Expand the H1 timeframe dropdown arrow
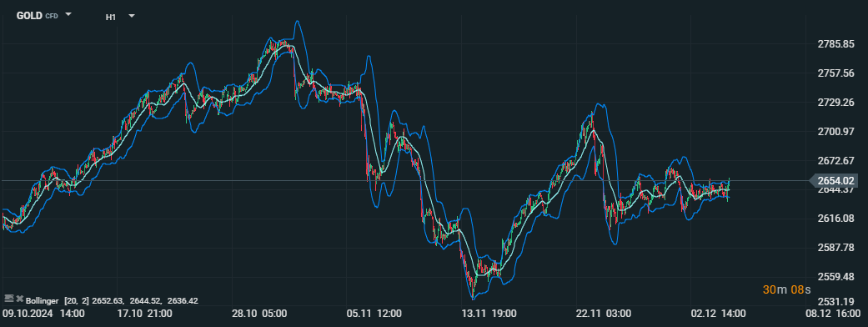Image resolution: width=868 pixels, height=327 pixels. click(x=132, y=16)
